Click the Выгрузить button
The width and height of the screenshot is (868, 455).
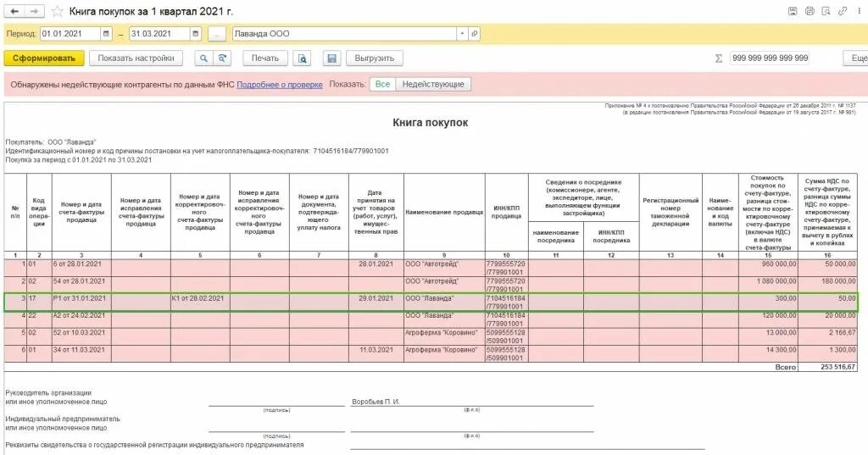[x=375, y=58]
